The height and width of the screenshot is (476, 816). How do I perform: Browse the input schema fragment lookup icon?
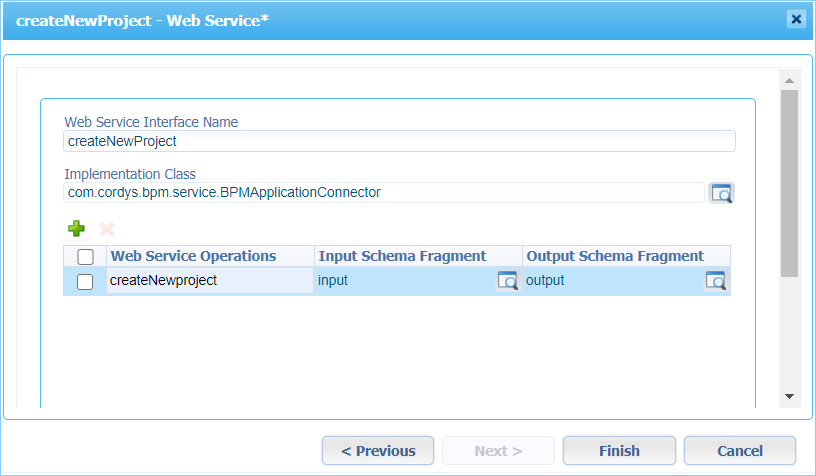pyautogui.click(x=507, y=281)
